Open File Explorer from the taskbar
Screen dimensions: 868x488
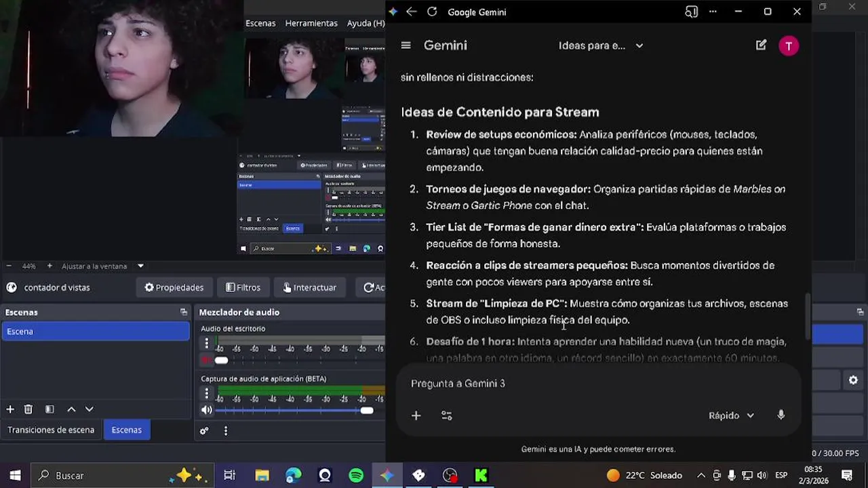point(262,476)
